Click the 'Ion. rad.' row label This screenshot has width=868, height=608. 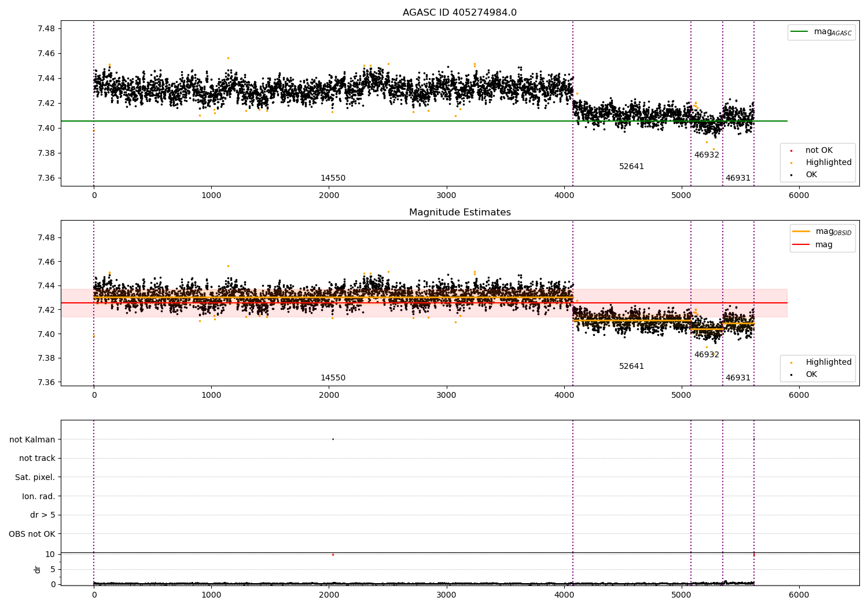click(39, 497)
